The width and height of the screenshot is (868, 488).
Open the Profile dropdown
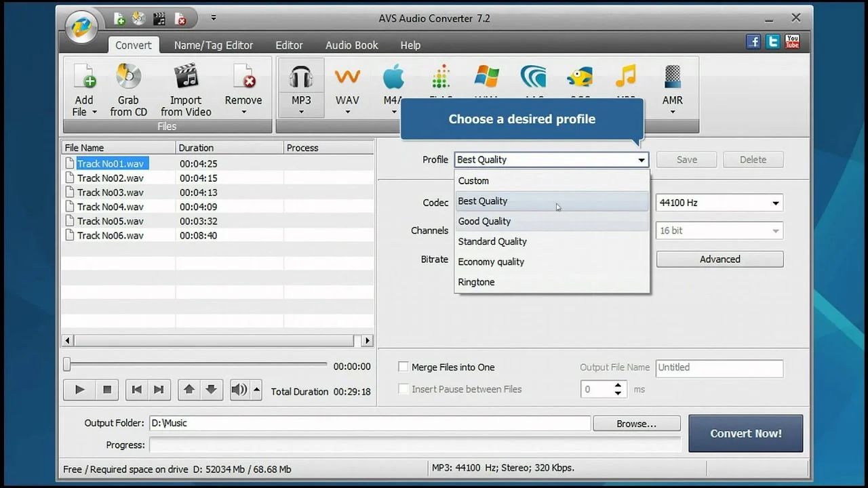tap(640, 159)
